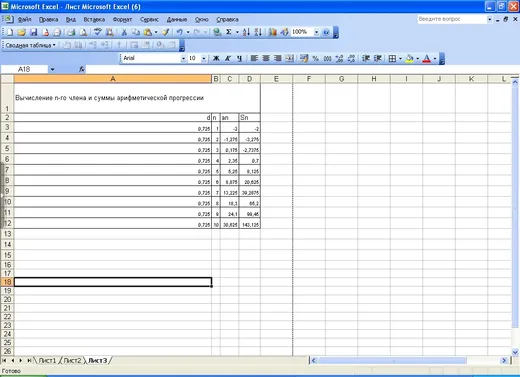Launch the Chart Wizard icon
The image size is (520, 377).
[272, 32]
